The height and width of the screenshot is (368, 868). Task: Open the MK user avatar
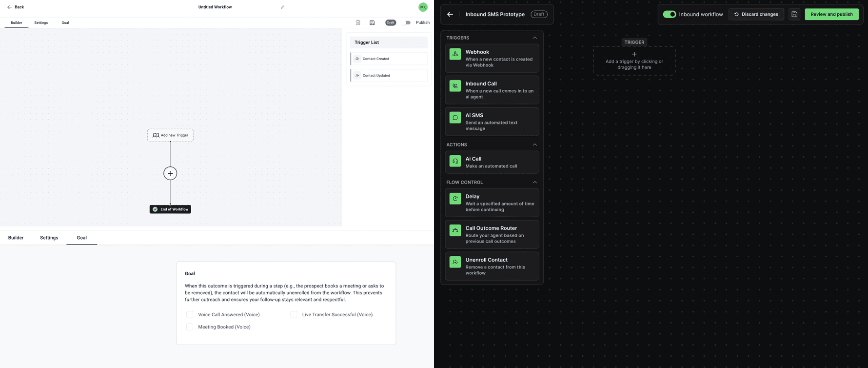point(423,7)
